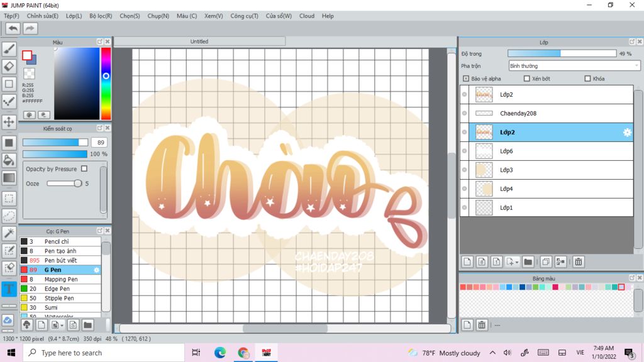The height and width of the screenshot is (362, 644).
Task: Pick the Shape rectangle tool
Action: pos(9,84)
